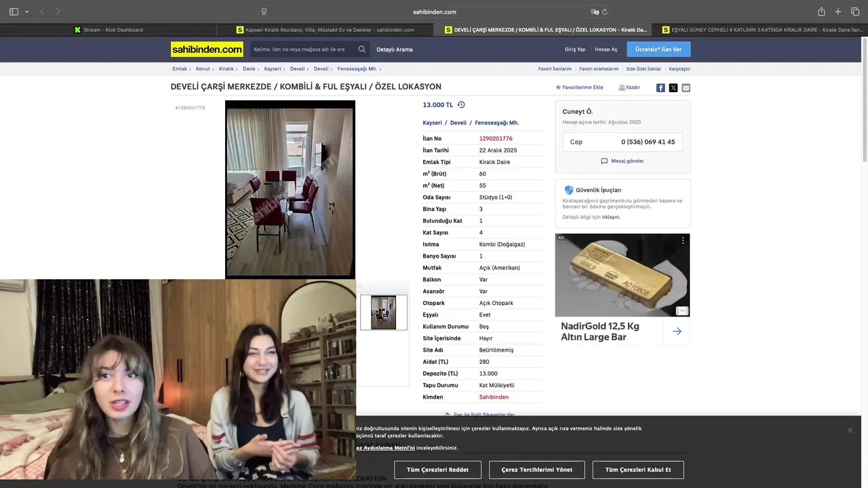The height and width of the screenshot is (488, 868).
Task: Click Tüm Çerezleri Kabul Et button
Action: coord(638,470)
